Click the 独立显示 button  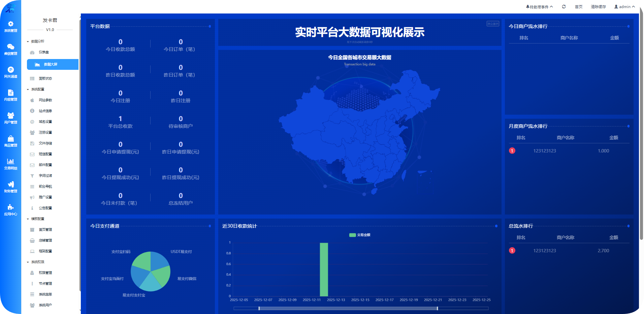[x=493, y=23]
